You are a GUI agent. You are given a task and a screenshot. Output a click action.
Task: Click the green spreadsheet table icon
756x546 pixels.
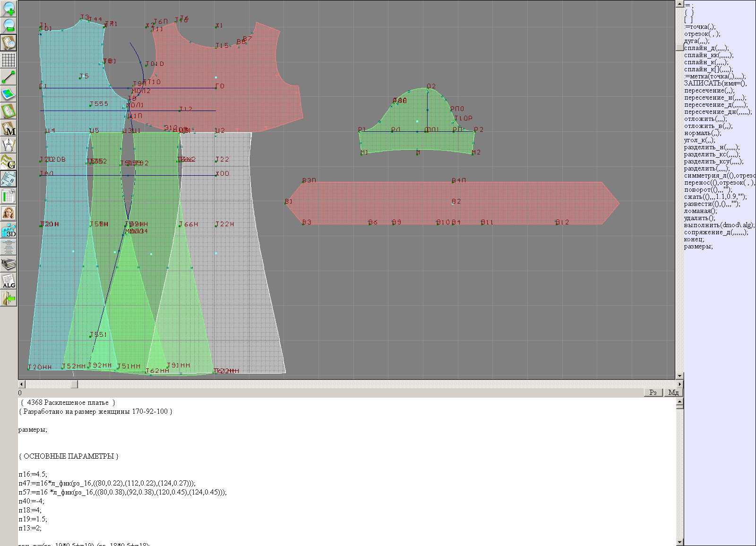pos(9,196)
